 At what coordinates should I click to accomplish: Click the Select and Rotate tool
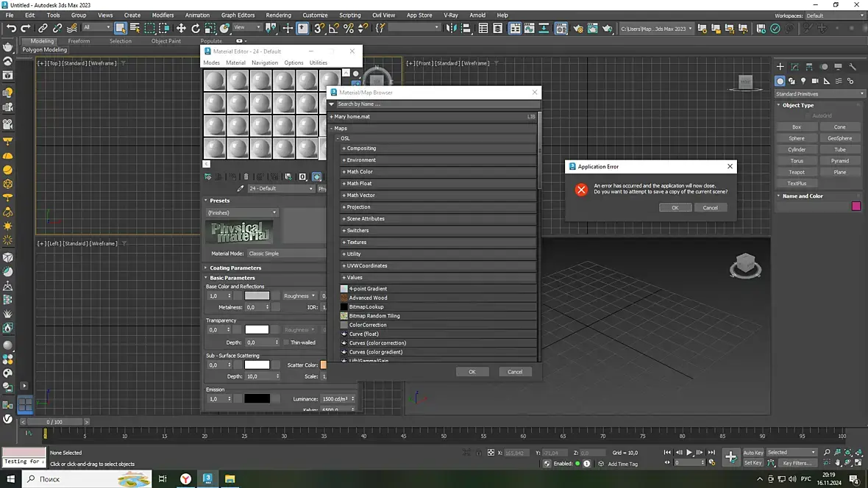pyautogui.click(x=196, y=28)
